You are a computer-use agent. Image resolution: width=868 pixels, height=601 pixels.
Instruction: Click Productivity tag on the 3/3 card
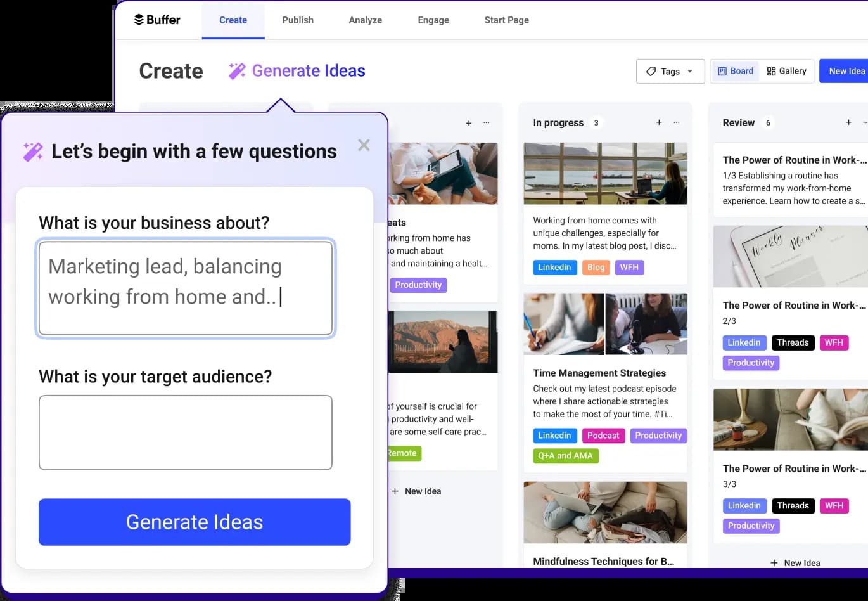[x=751, y=526]
